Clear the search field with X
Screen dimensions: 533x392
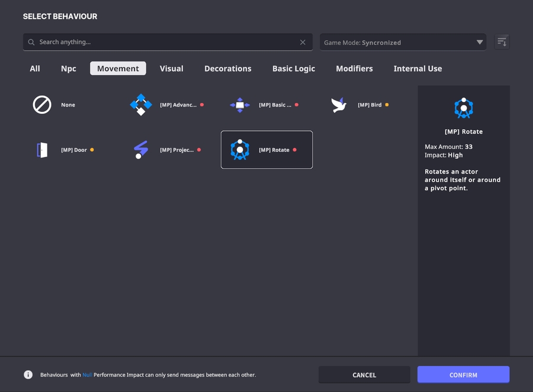[x=303, y=42]
